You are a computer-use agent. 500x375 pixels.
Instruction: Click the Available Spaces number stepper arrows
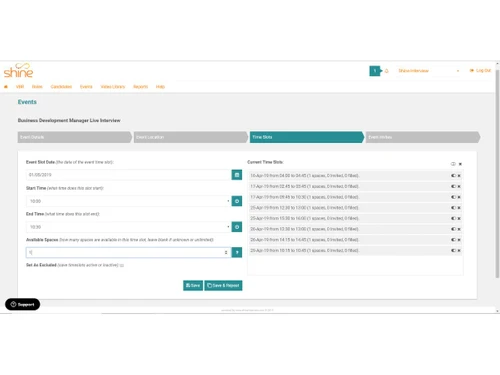(226, 252)
